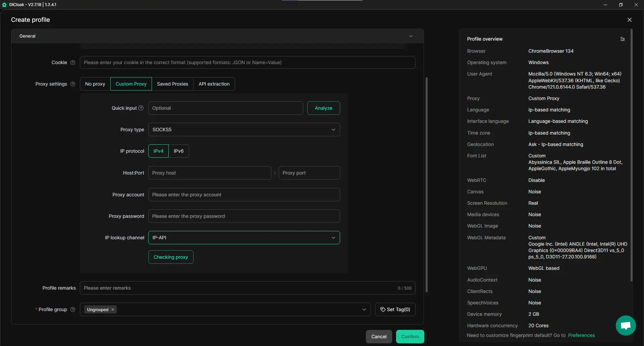The height and width of the screenshot is (346, 644).
Task: Select the IPv4 protocol option
Action: click(x=158, y=151)
